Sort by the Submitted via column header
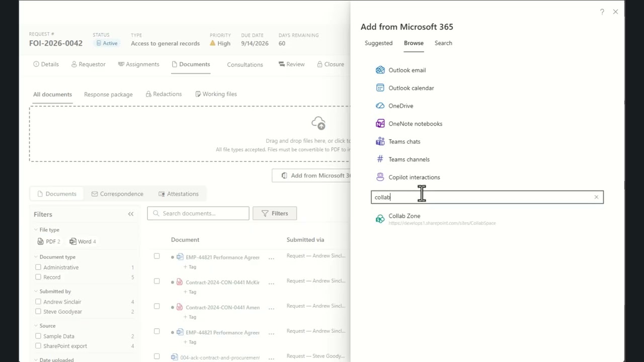This screenshot has height=362, width=644. pyautogui.click(x=305, y=240)
